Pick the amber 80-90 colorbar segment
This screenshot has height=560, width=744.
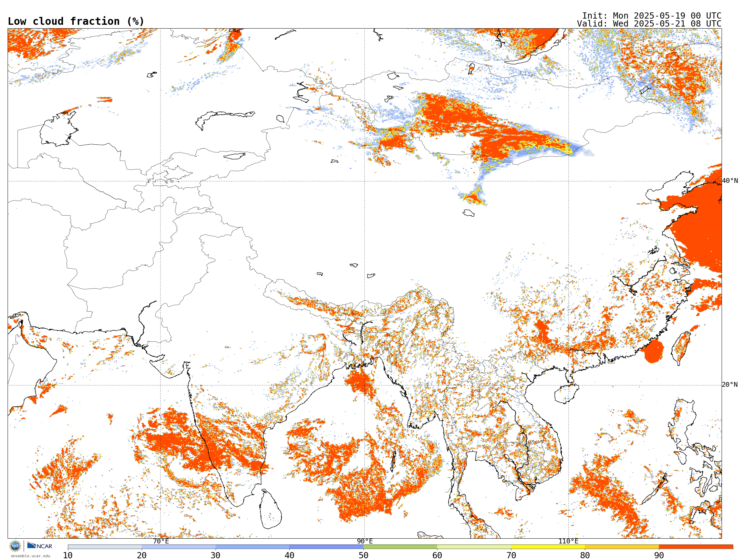coord(622,547)
